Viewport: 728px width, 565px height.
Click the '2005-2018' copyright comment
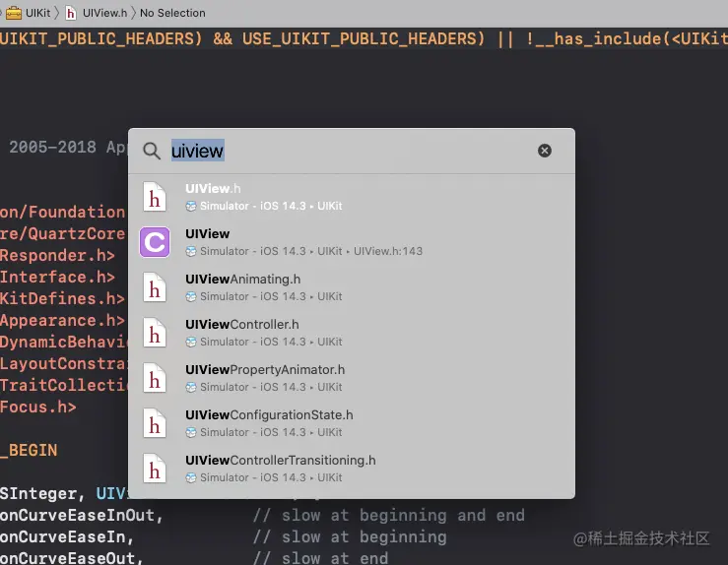[x=52, y=147]
